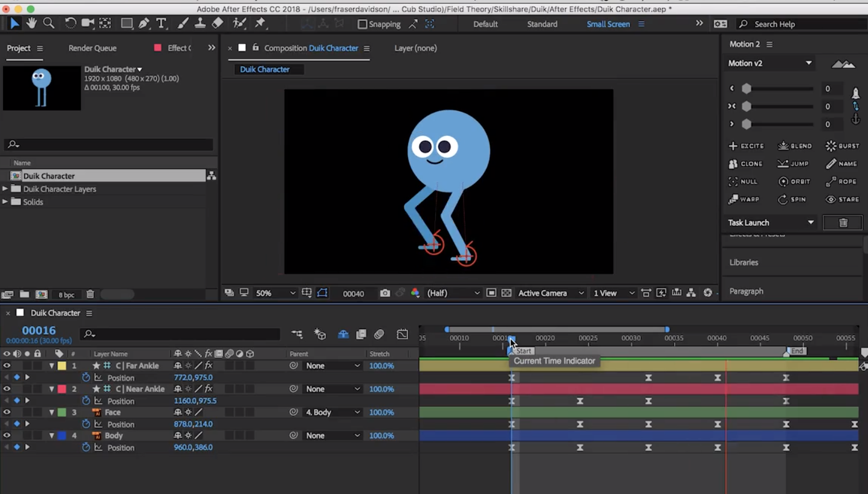
Task: Switch to the Render Queue tab
Action: [92, 48]
